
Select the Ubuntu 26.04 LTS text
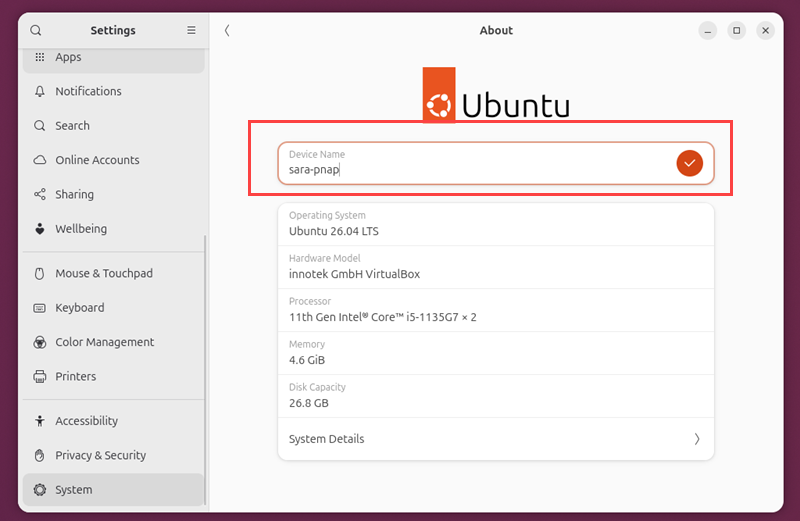(334, 231)
